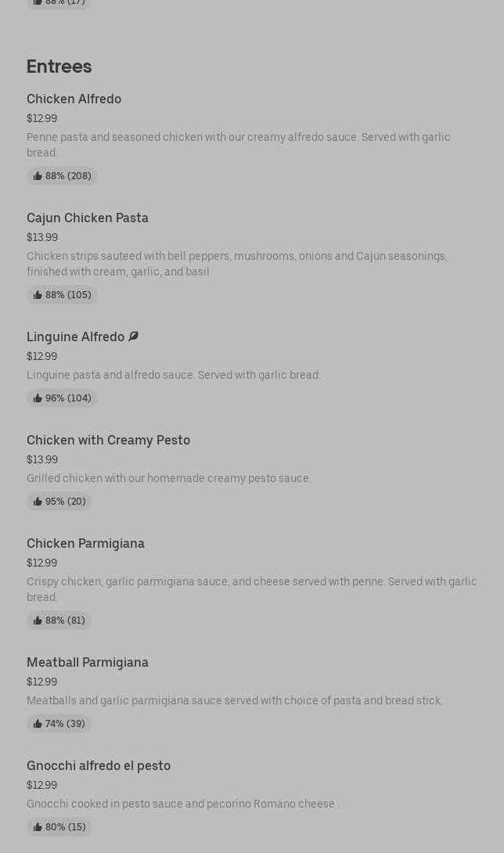504x853 pixels.
Task: Open Chicken with Creamy Pesto item
Action: (x=108, y=440)
